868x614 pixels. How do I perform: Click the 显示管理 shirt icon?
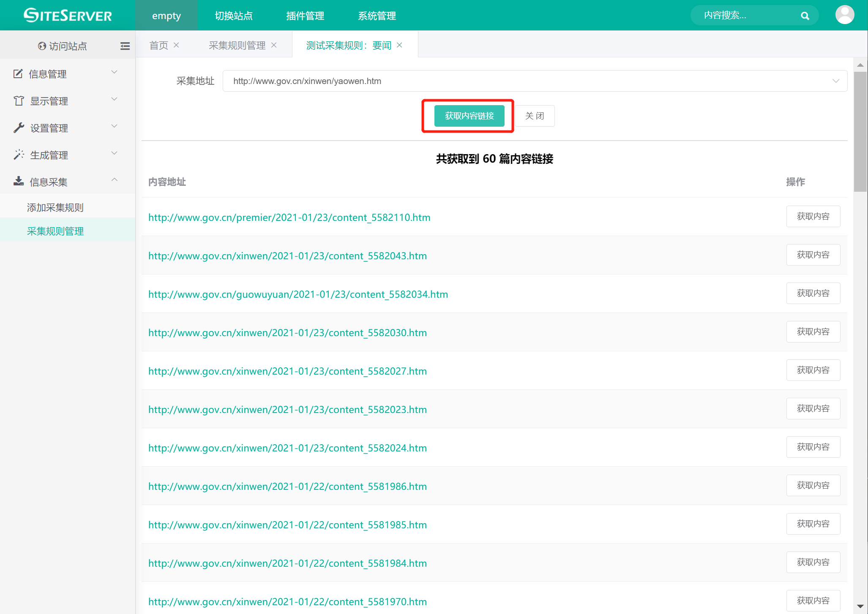[19, 101]
